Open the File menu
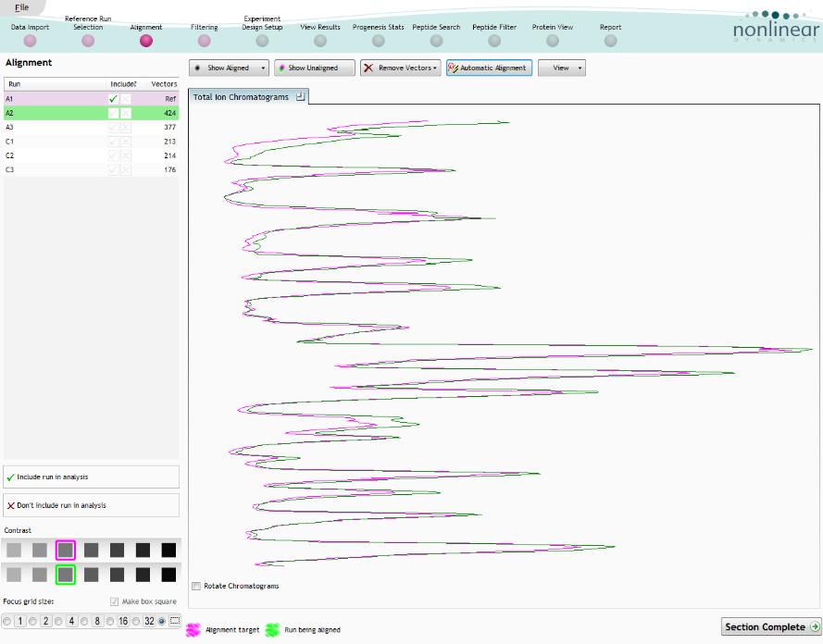The height and width of the screenshot is (644, 823). click(21, 7)
